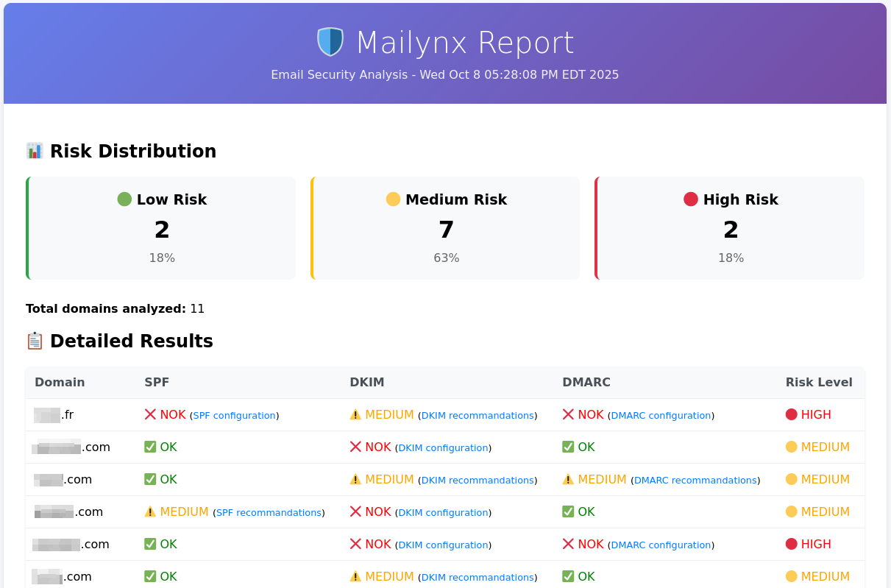
Task: Click green SPF checkmark in .com HIGH row
Action: pyautogui.click(x=150, y=544)
